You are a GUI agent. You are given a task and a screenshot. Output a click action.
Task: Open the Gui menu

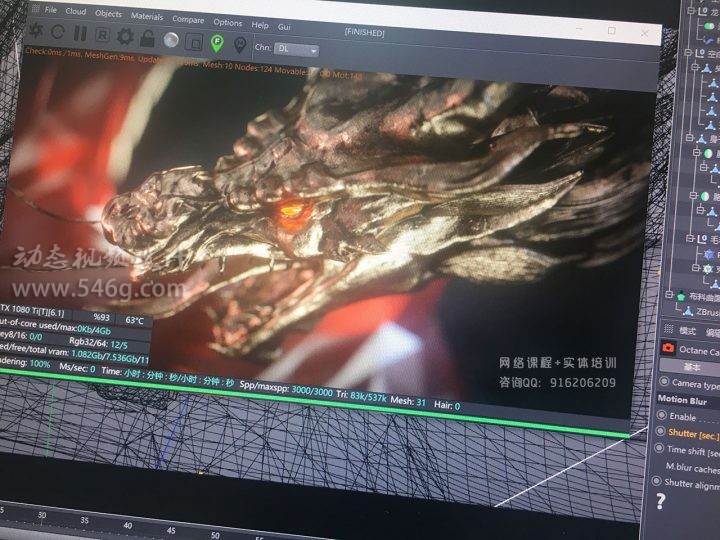284,27
